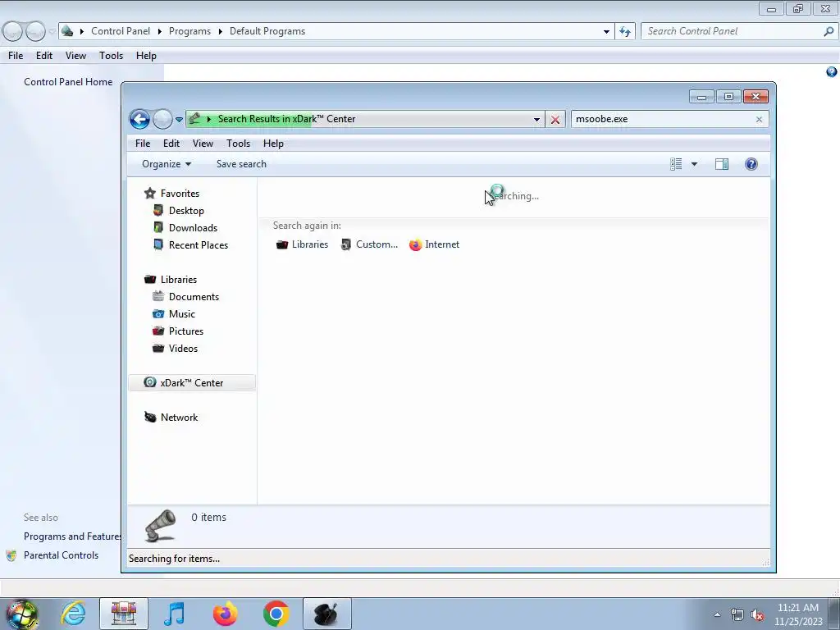Open Tools menu in search window
Viewport: 840px width, 630px height.
coord(239,144)
